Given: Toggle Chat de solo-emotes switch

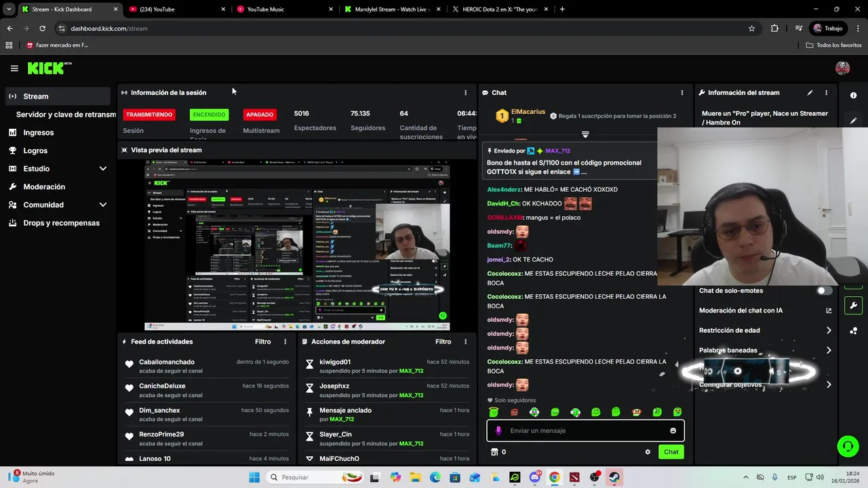Looking at the screenshot, I should tap(824, 291).
